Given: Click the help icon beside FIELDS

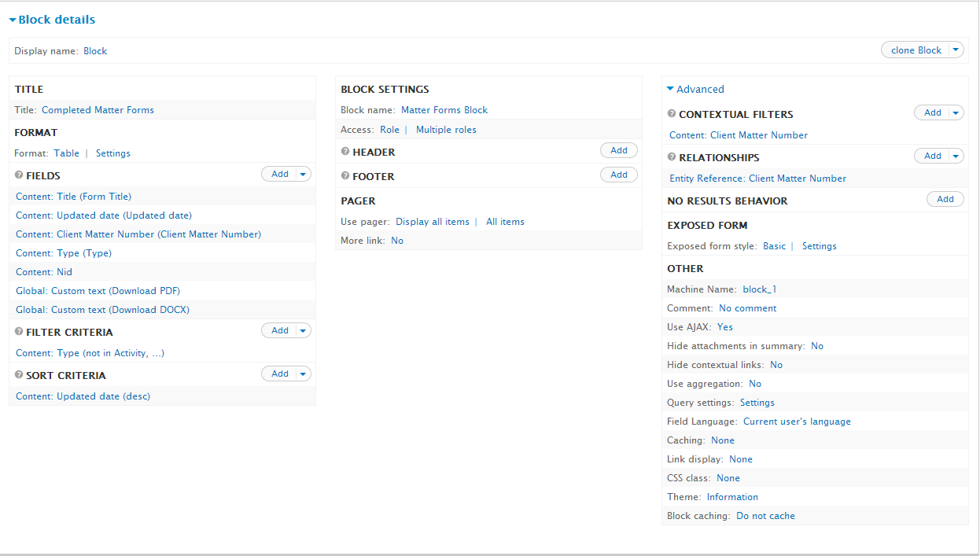Looking at the screenshot, I should point(19,175).
